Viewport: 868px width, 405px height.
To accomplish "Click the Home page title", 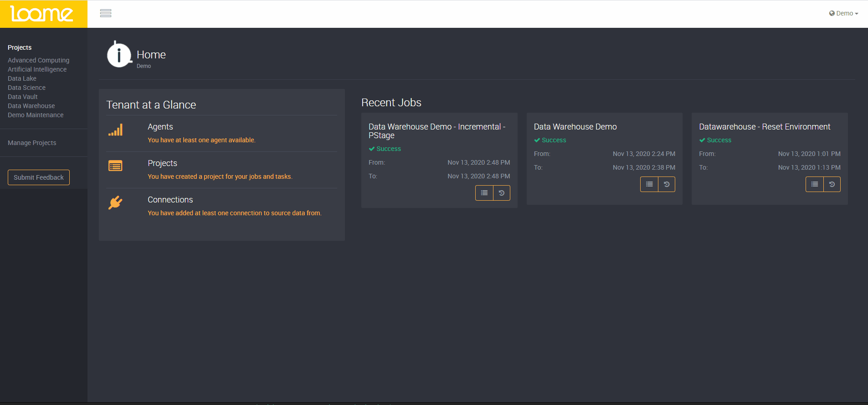I will point(151,55).
